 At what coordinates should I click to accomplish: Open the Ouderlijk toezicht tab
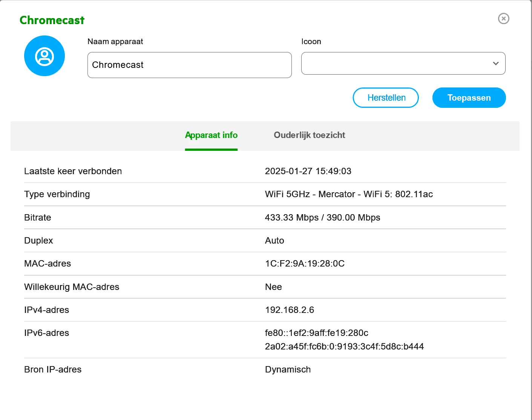pyautogui.click(x=310, y=135)
